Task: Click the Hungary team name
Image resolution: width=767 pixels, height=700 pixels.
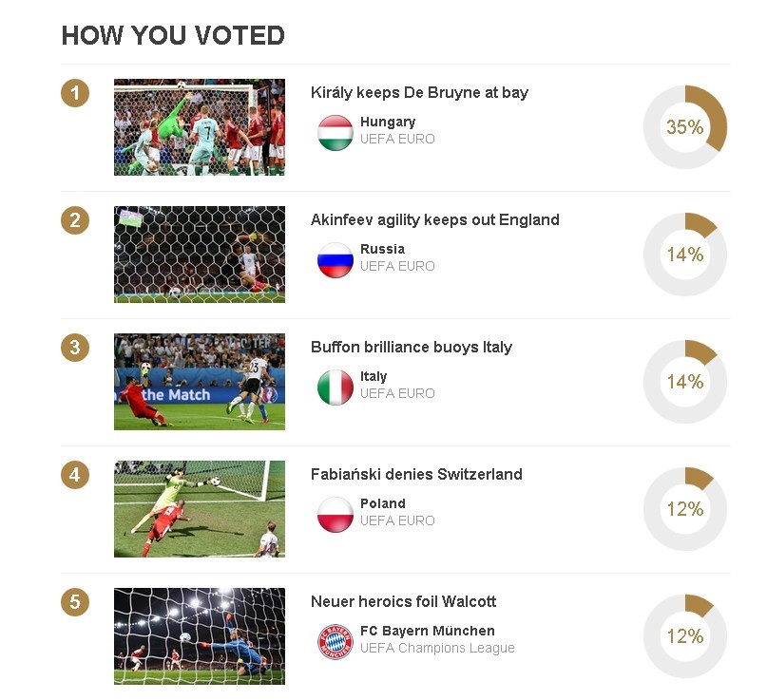Action: (x=388, y=123)
